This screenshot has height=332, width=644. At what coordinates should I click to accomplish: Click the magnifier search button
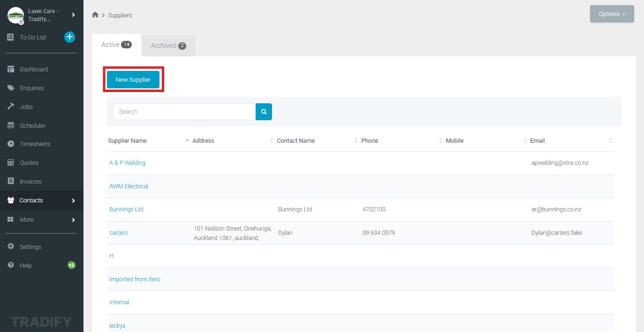tap(264, 112)
